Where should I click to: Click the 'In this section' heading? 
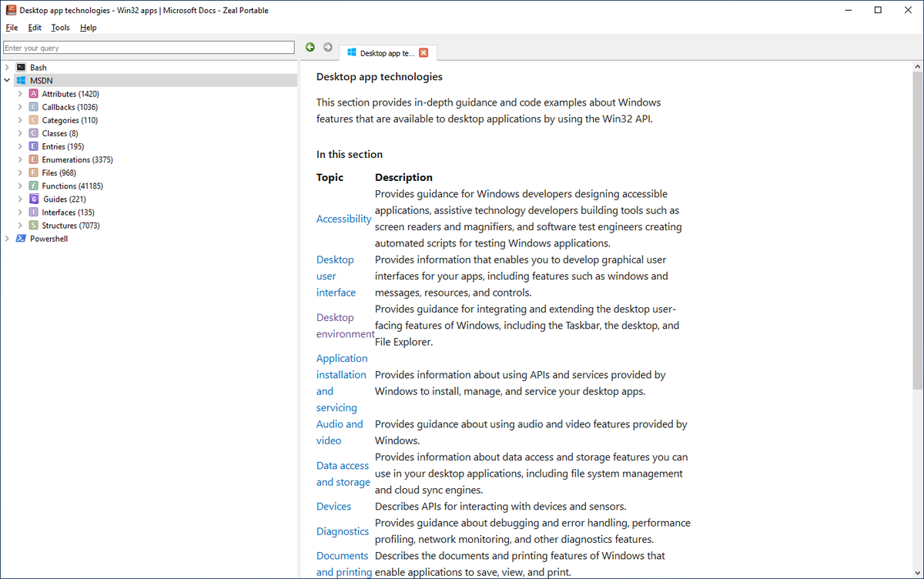point(350,154)
